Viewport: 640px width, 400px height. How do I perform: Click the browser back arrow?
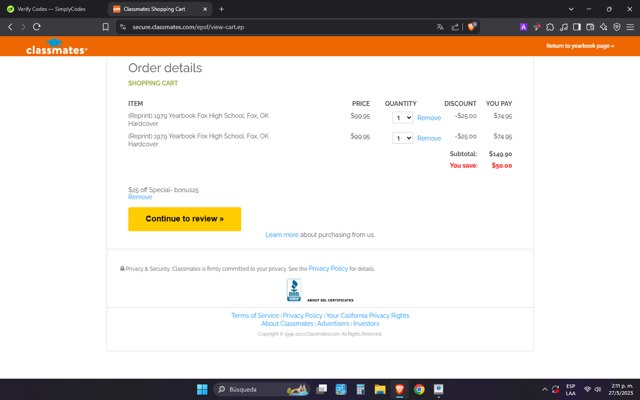pyautogui.click(x=10, y=27)
